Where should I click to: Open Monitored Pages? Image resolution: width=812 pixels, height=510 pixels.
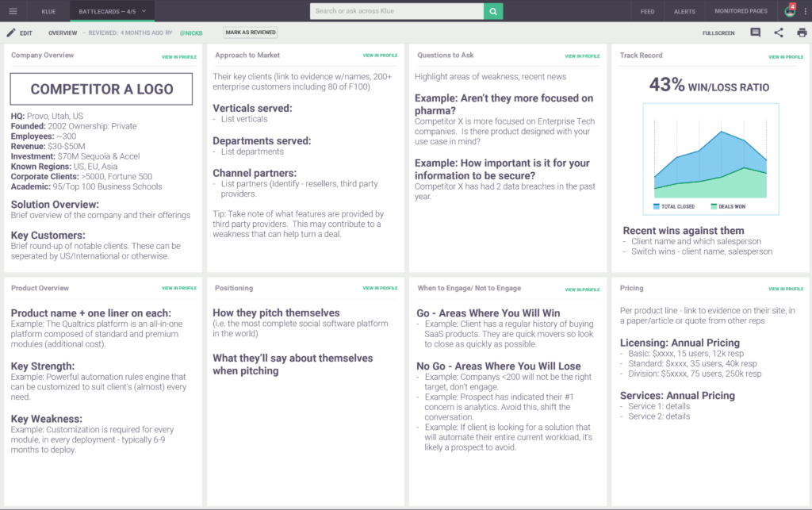741,11
